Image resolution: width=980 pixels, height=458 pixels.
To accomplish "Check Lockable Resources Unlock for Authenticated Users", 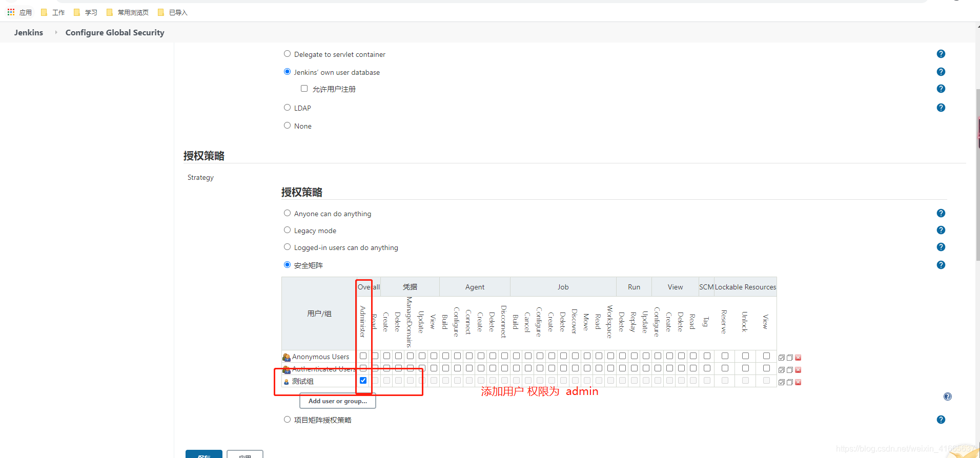I will point(745,368).
